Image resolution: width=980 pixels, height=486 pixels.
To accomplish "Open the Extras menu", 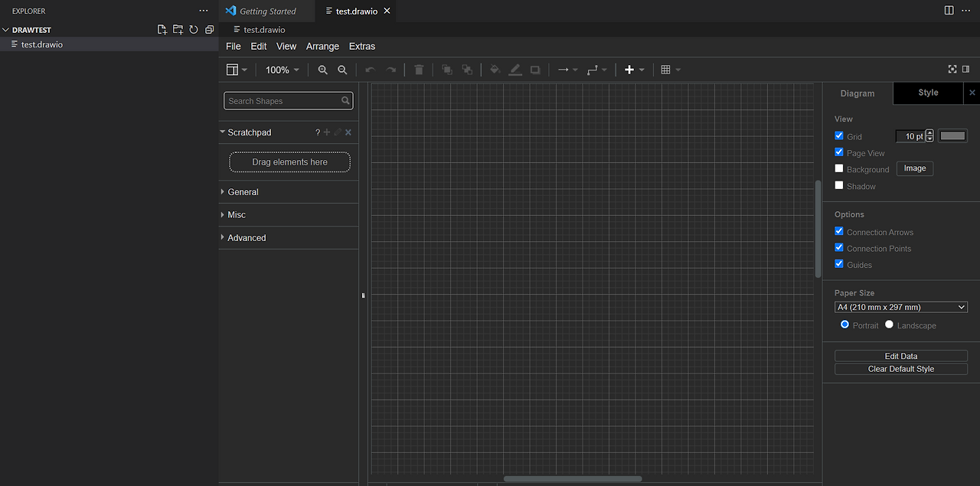I will point(361,46).
